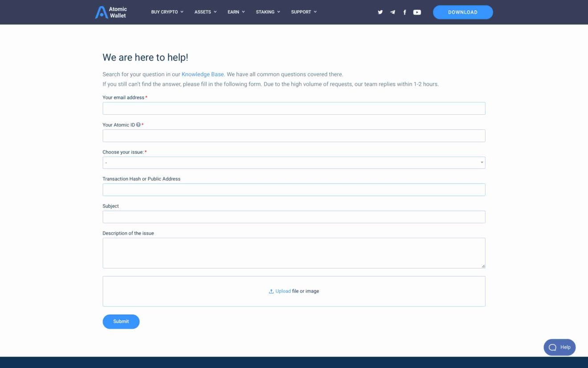Open the 'Choose your issue' dropdown
588x368 pixels.
coord(294,162)
